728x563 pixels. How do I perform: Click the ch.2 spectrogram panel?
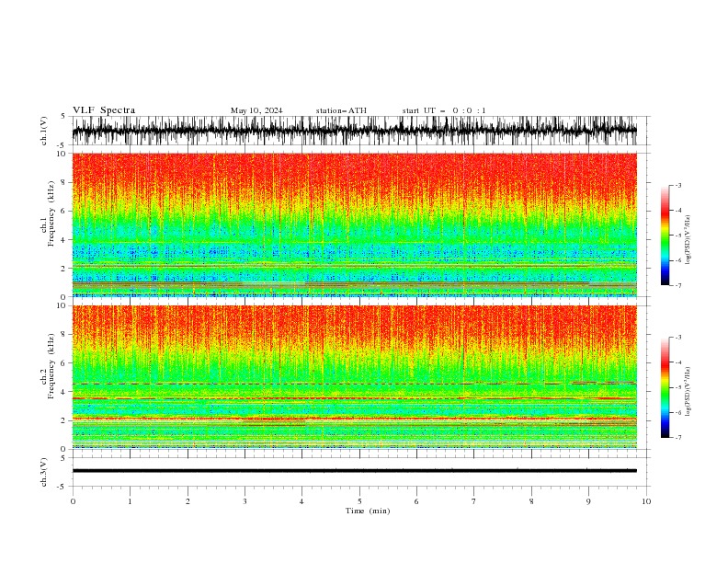pos(354,377)
